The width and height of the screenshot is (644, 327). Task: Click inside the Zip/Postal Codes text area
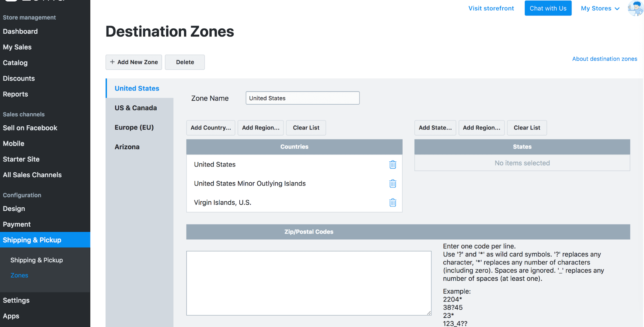click(x=309, y=283)
